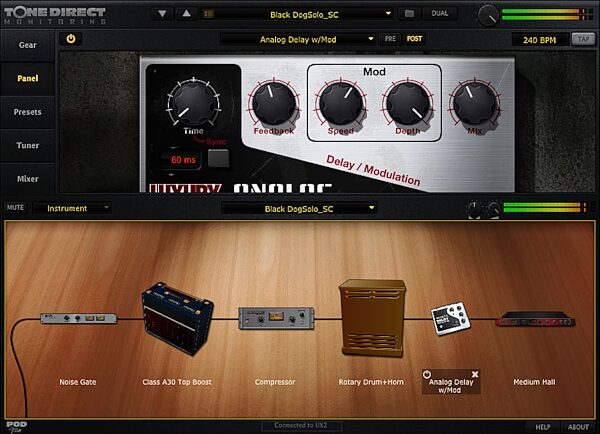Click the tone list icon beside preset name
600x434 pixels.
click(x=209, y=14)
